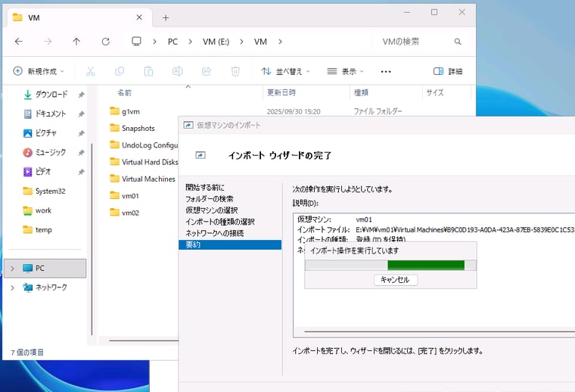The image size is (575, 392).
Task: Select the Snapshots folder
Action: 132,128
